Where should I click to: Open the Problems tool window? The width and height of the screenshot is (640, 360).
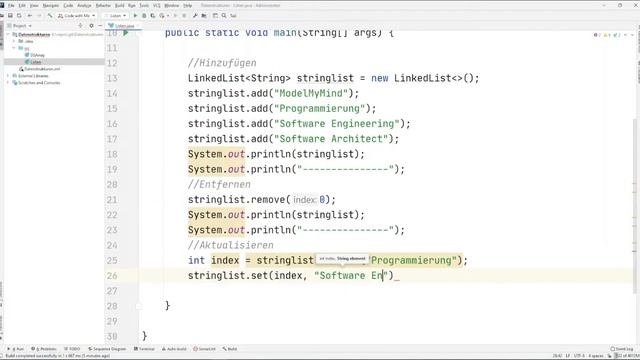(x=44, y=349)
